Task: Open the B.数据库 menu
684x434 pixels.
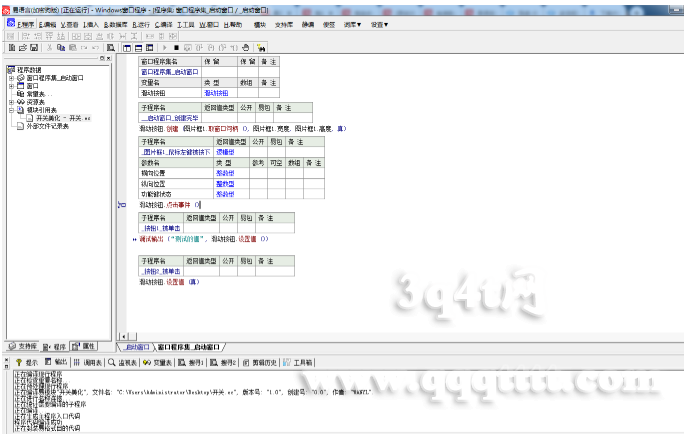Action: pyautogui.click(x=115, y=25)
